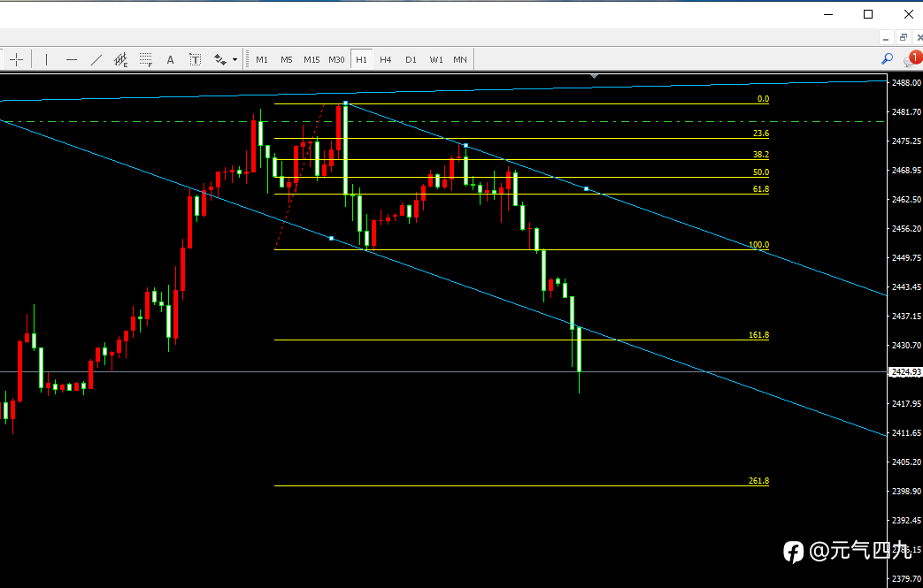Switch chart to M5 timeframe
This screenshot has width=923, height=588.
coord(287,59)
